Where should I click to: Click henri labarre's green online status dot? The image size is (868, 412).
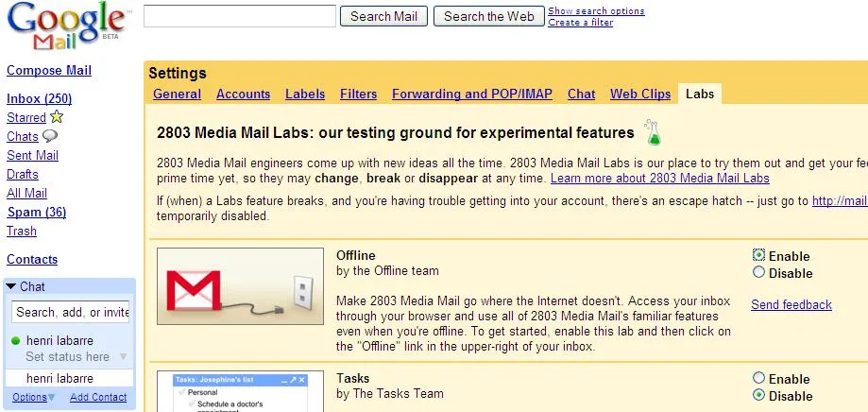[15, 340]
